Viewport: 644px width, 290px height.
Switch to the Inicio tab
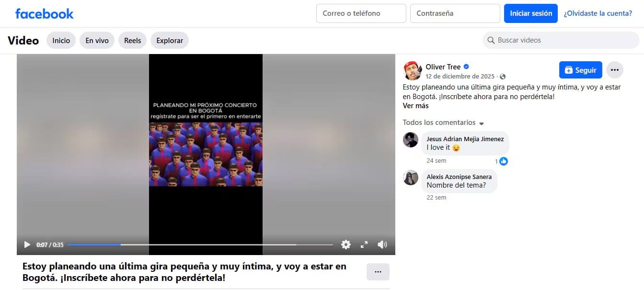(x=61, y=41)
